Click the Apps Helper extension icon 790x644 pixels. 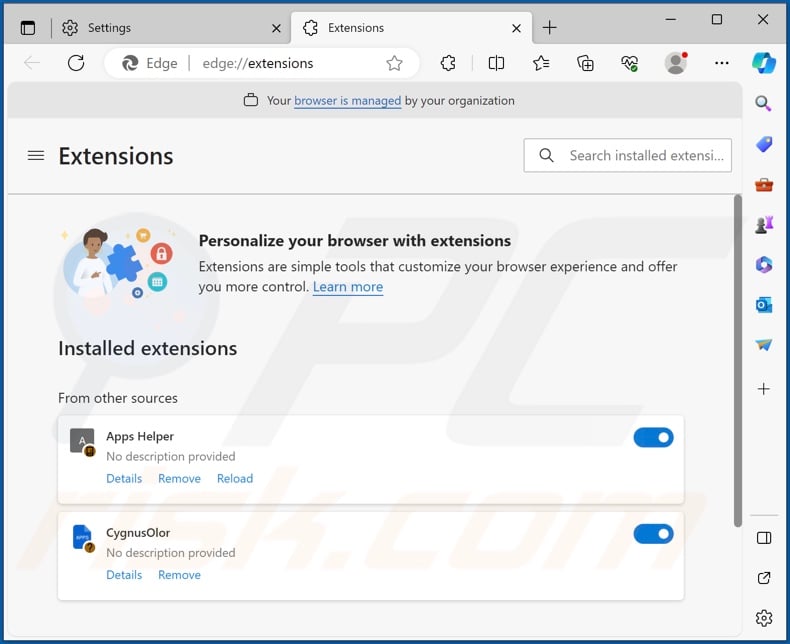[83, 442]
